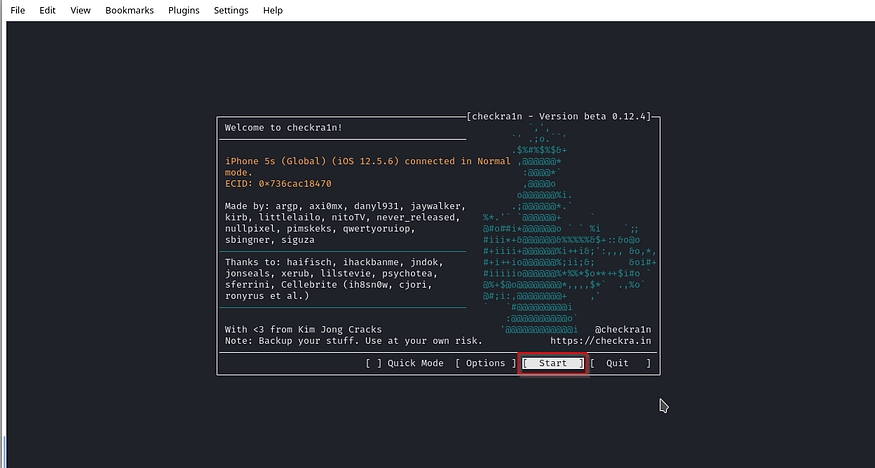Open the View menu
This screenshot has width=875, height=468.
(80, 10)
